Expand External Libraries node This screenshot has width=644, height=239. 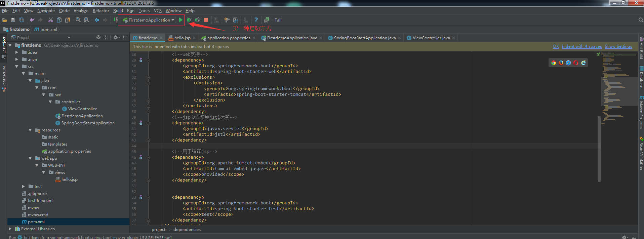pyautogui.click(x=10, y=229)
